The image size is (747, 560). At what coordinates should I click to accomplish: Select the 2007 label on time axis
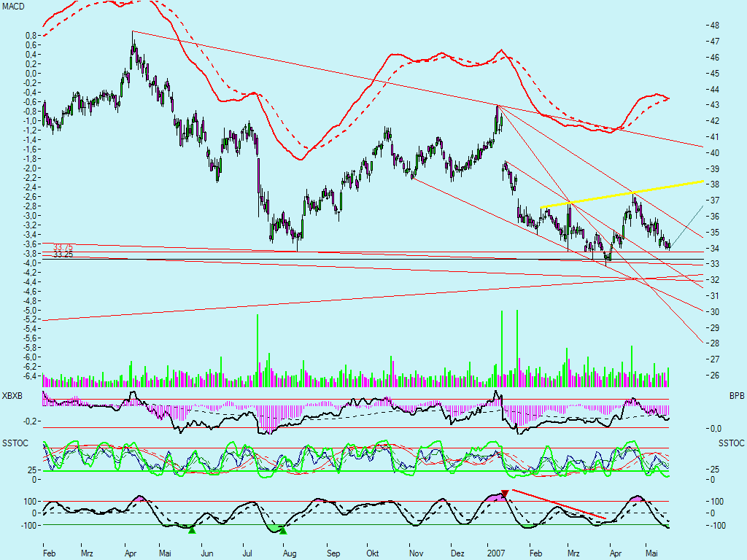[497, 553]
